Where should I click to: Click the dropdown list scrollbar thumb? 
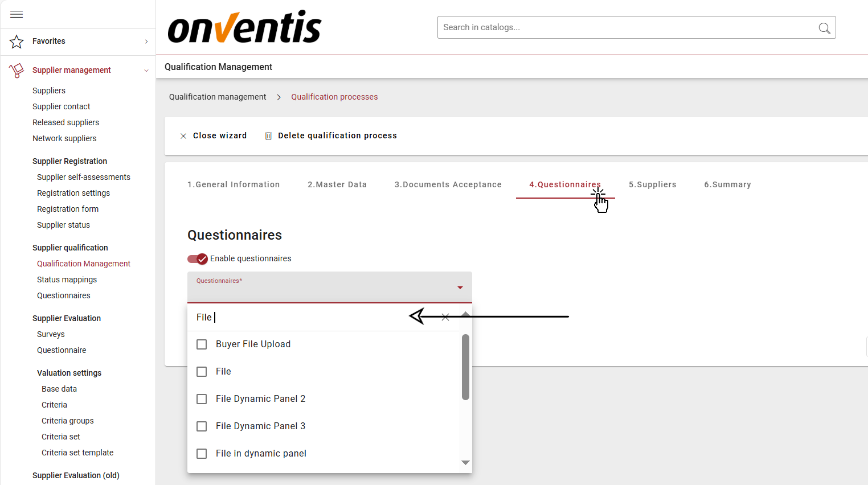pyautogui.click(x=465, y=367)
